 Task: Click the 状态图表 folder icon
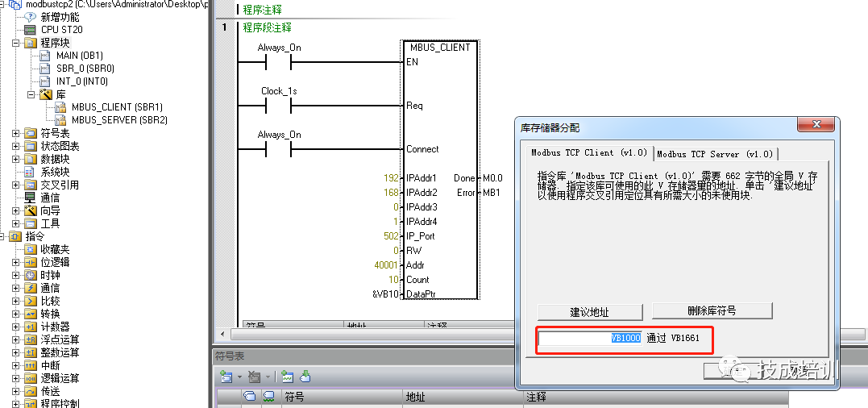click(30, 146)
